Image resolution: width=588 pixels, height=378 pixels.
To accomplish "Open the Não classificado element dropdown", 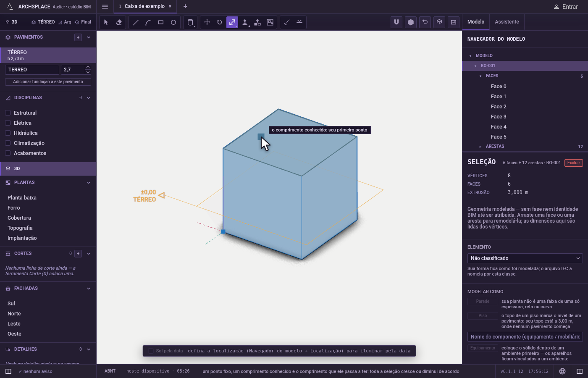I will point(525,258).
